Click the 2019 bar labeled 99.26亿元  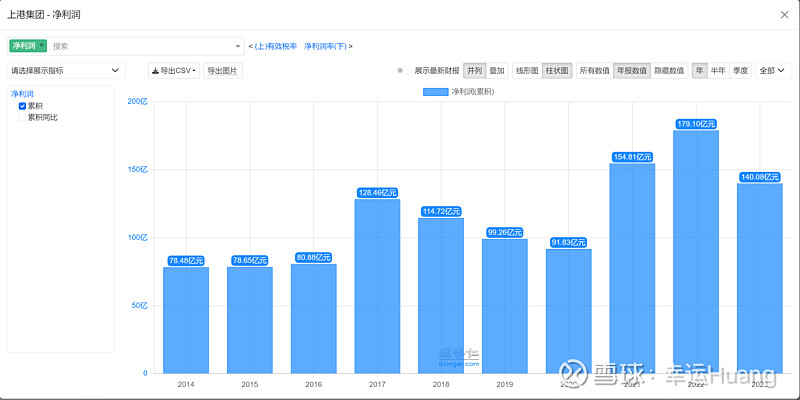[x=505, y=306]
